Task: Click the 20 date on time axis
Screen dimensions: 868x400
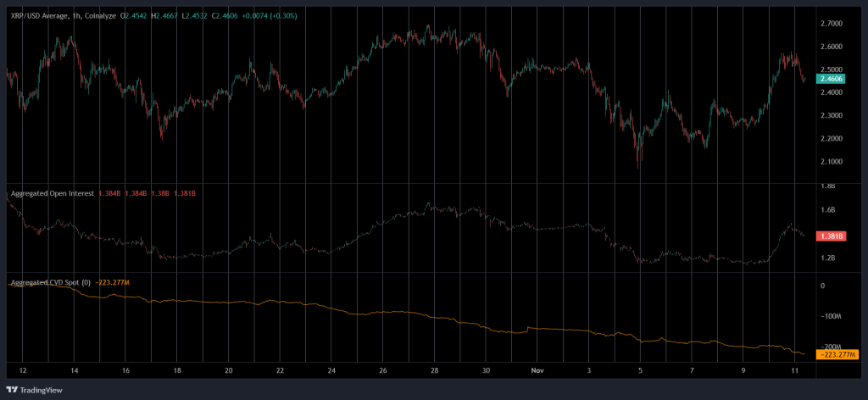Action: (x=229, y=371)
